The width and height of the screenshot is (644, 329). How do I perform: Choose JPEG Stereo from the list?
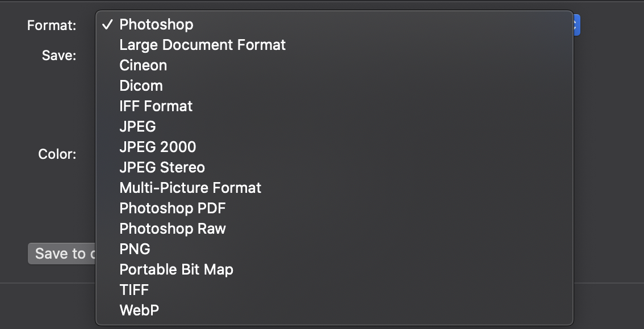[162, 167]
